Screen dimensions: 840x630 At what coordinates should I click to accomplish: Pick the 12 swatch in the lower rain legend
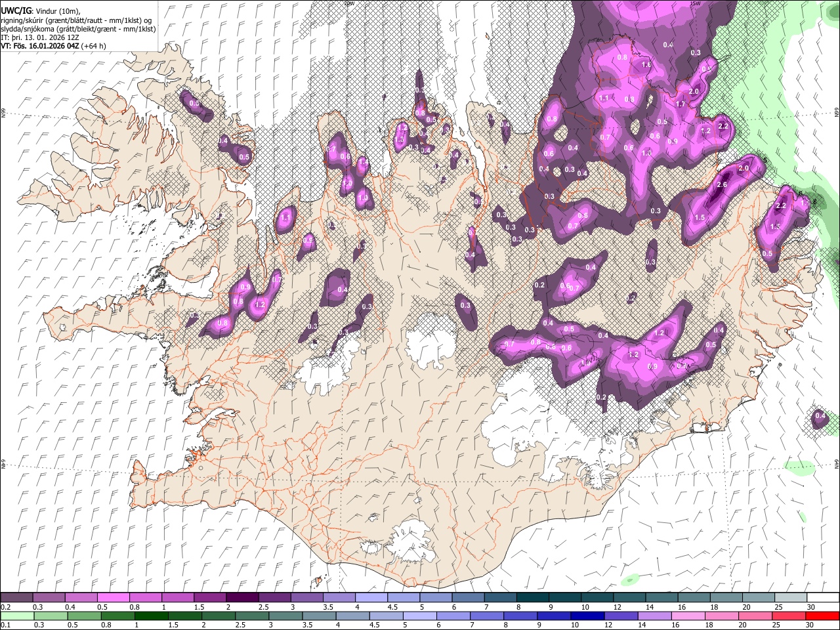(x=621, y=616)
